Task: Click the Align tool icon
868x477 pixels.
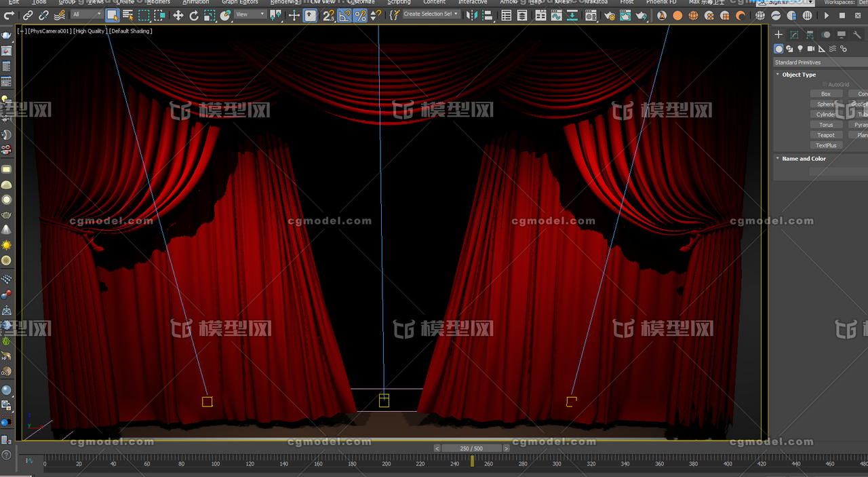Action: [x=488, y=15]
